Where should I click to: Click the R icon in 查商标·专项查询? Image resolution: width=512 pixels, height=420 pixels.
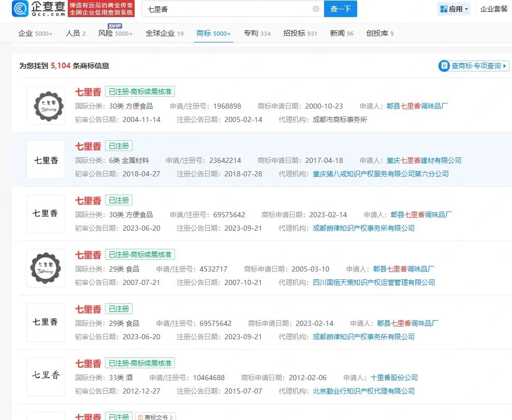click(444, 66)
